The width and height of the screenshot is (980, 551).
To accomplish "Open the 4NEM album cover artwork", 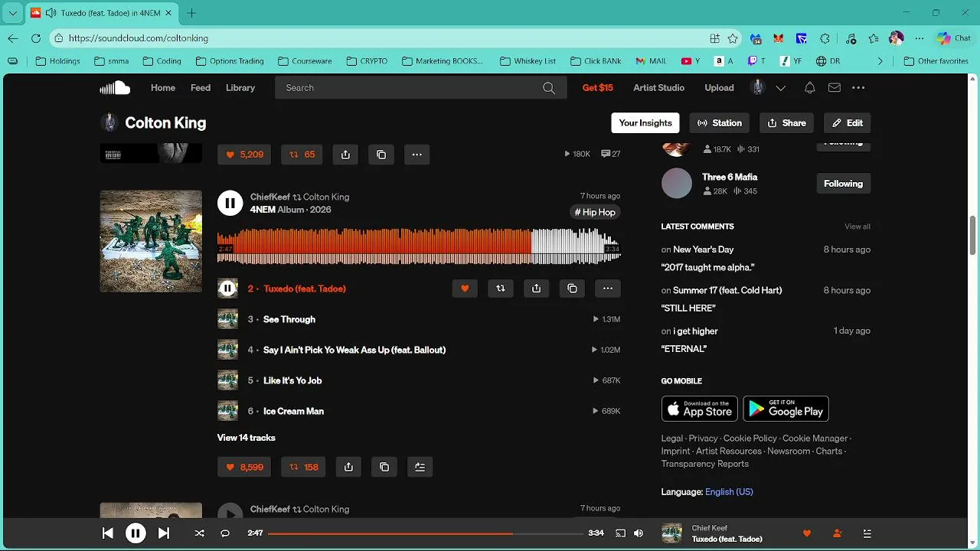I will click(151, 241).
